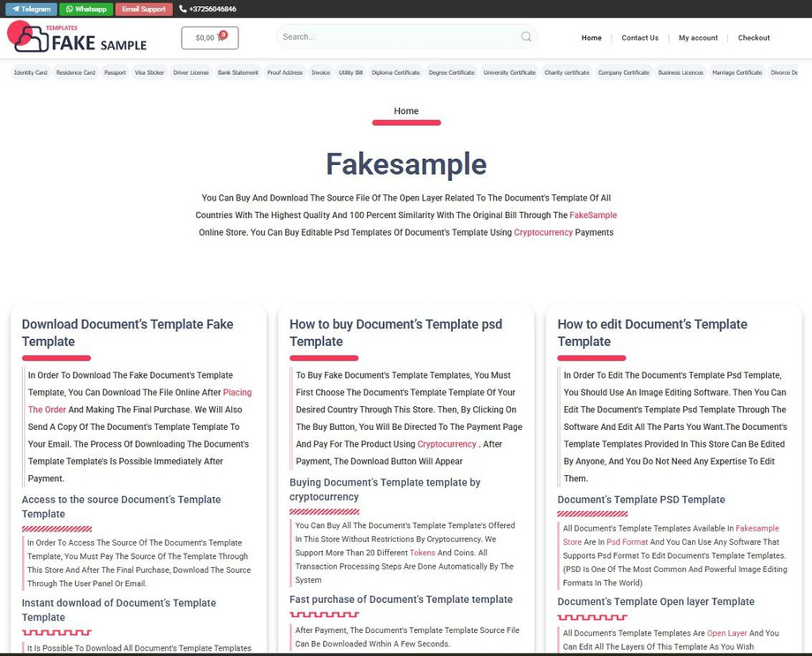Open the Telegram contact button

coord(31,9)
